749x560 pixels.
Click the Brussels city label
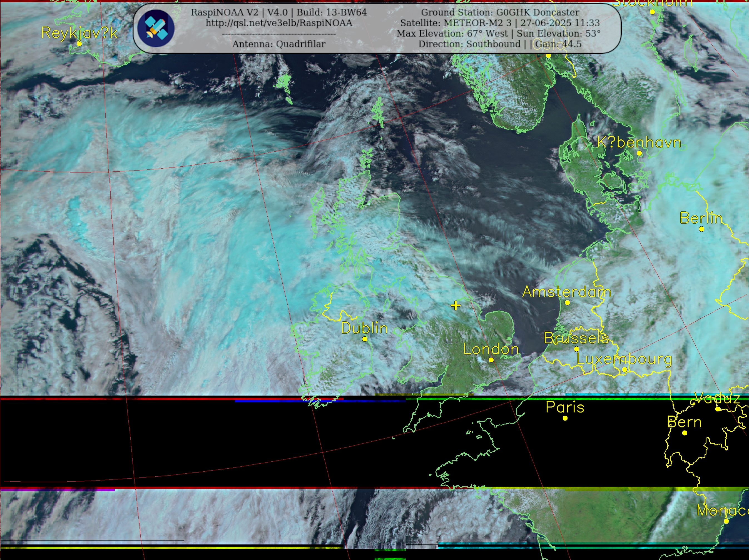(x=576, y=338)
